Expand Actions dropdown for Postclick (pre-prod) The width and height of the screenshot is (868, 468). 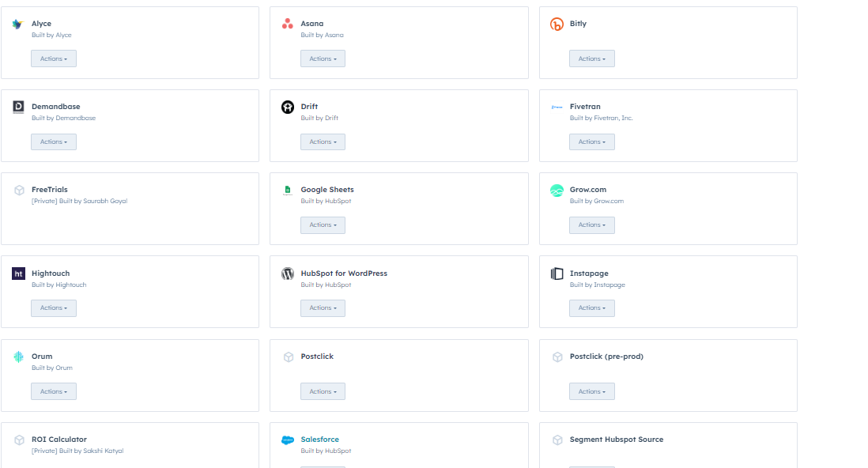pos(591,391)
